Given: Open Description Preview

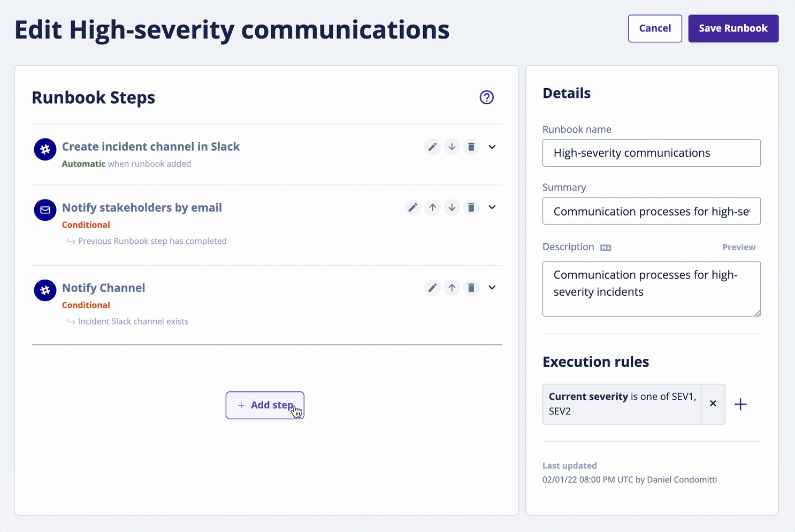Looking at the screenshot, I should [x=739, y=247].
